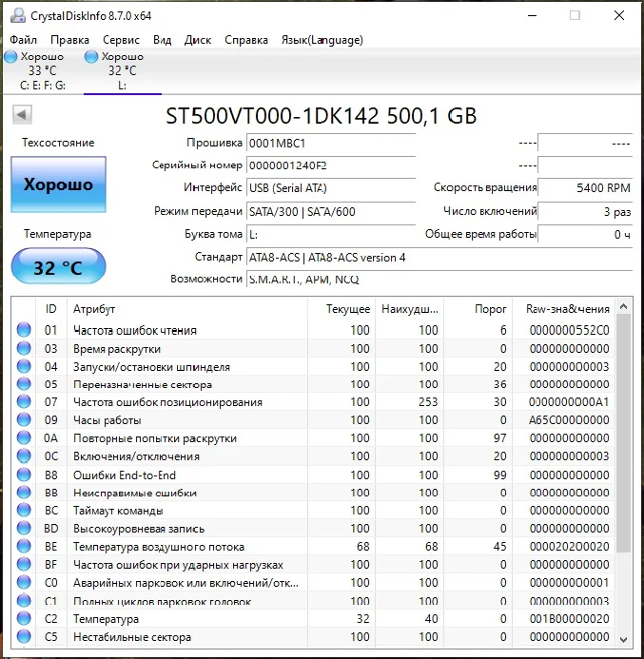Screen dimensions: 644x659
Task: Click the Интерфейс field USB (Serial ATA)
Action: click(x=331, y=188)
